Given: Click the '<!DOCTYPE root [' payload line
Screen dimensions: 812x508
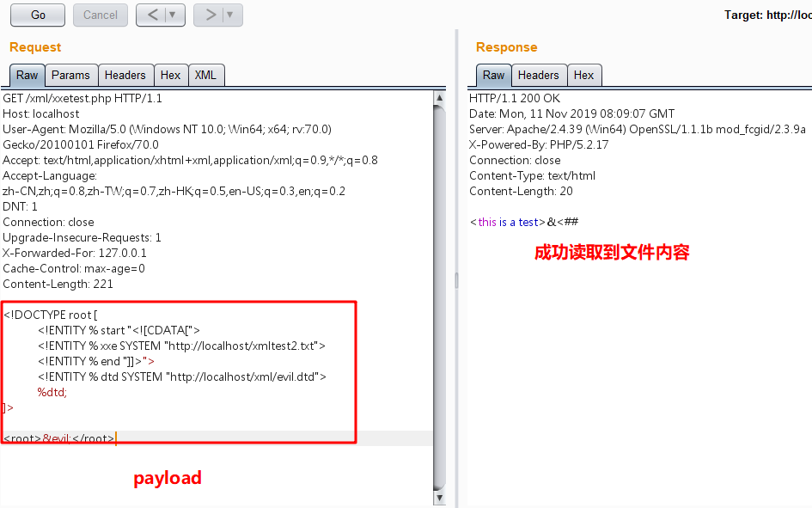Looking at the screenshot, I should tap(50, 315).
